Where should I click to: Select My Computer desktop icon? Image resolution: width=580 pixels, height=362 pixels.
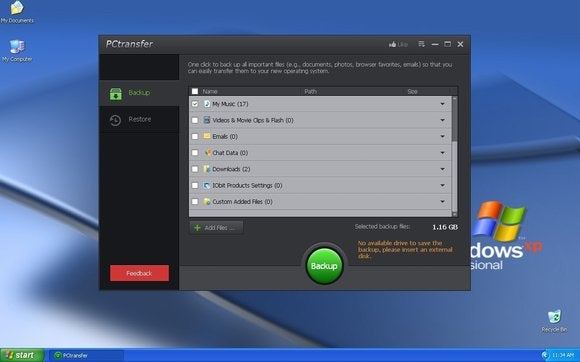(17, 51)
